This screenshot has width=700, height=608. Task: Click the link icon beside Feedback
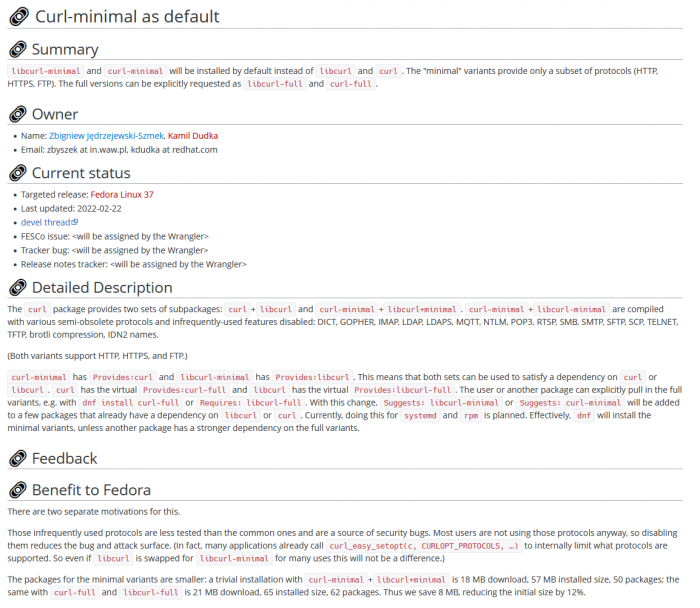tap(18, 459)
